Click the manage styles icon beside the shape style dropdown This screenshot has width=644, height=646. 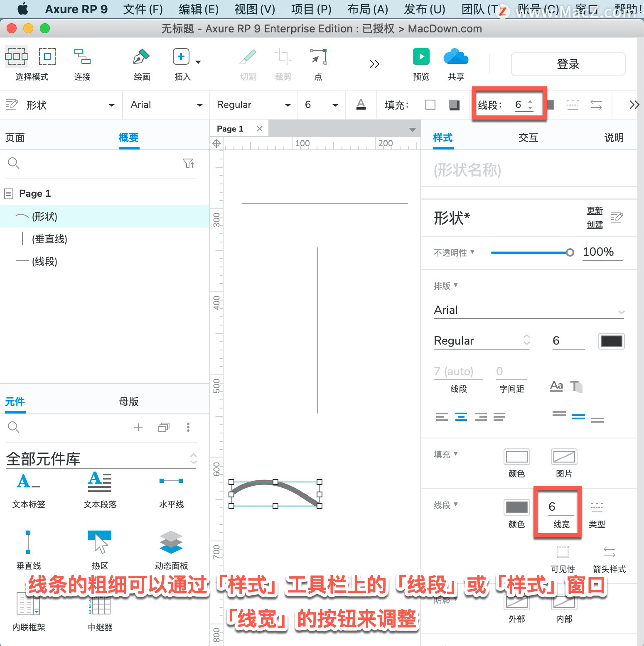pos(12,104)
